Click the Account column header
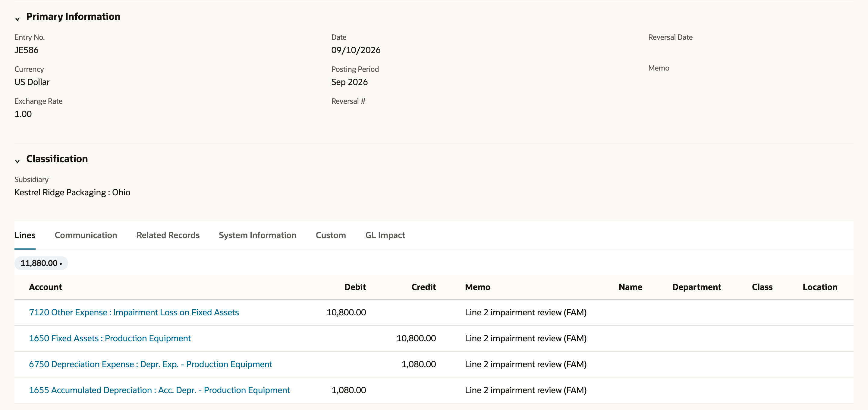The height and width of the screenshot is (410, 868). 46,287
